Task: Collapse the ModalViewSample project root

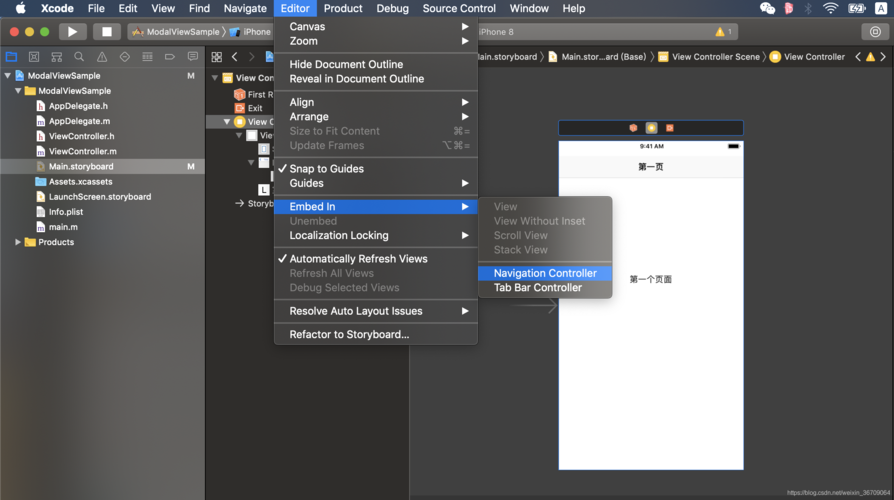Action: pos(8,76)
